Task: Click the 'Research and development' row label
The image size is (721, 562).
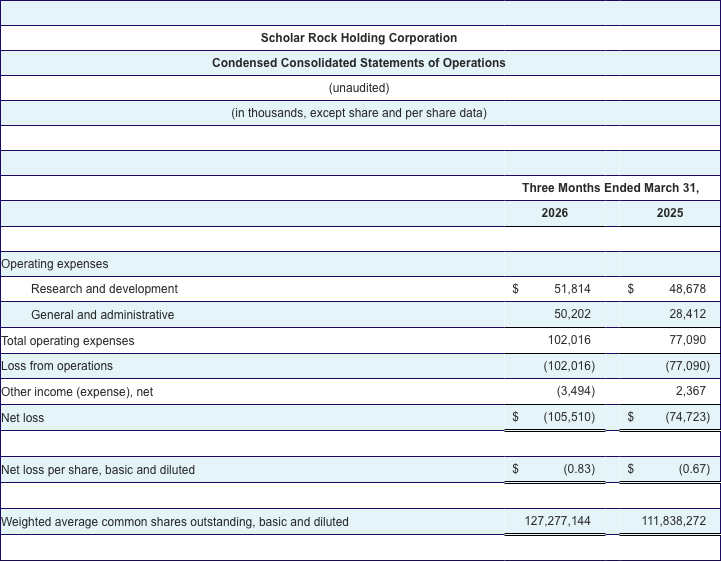Action: pos(104,289)
